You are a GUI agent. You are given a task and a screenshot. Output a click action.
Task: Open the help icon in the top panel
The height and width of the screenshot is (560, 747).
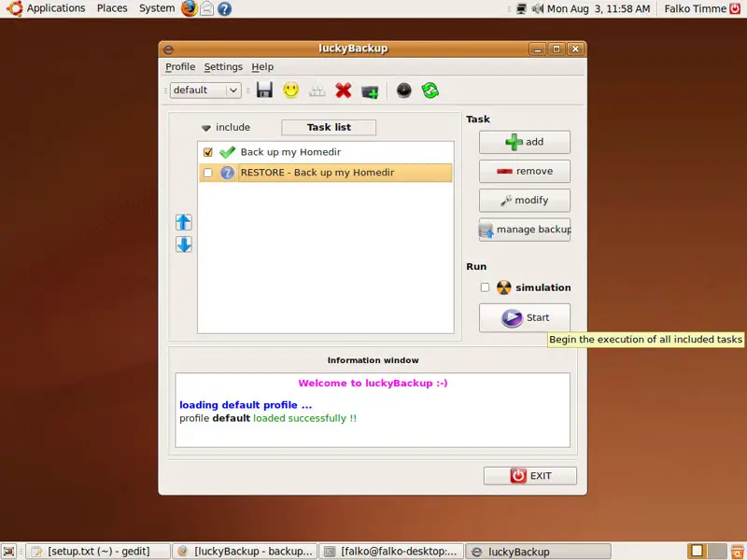coord(224,8)
